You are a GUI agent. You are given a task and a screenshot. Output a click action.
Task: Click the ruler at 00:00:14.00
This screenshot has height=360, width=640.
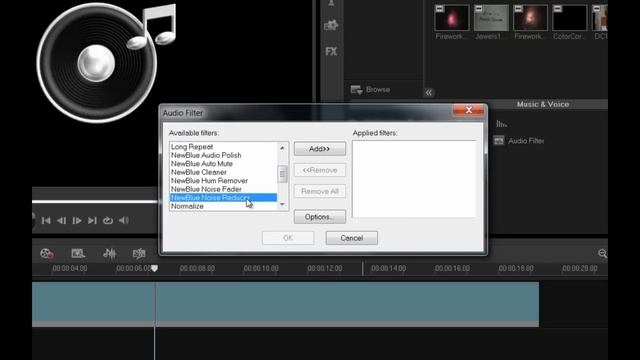[x=388, y=269]
